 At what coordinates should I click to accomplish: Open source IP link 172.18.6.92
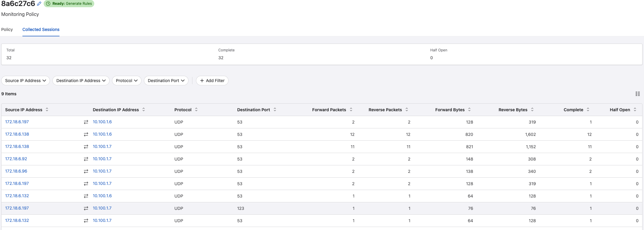click(x=16, y=159)
